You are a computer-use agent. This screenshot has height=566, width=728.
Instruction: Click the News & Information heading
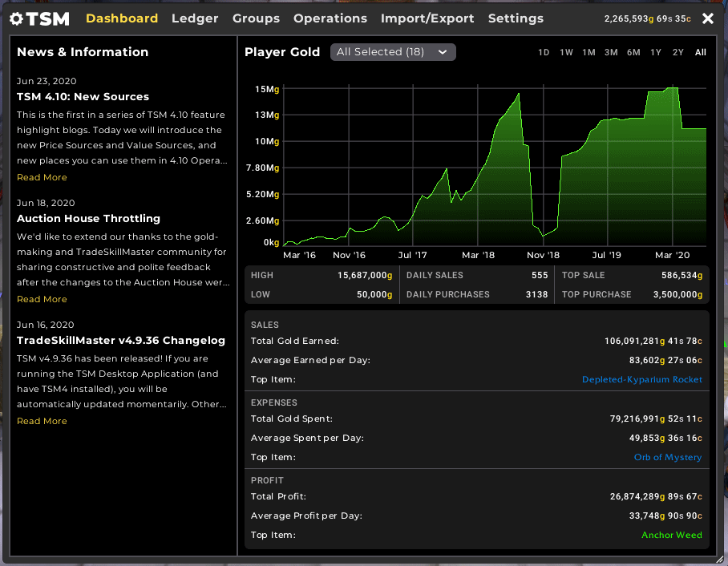[x=83, y=52]
